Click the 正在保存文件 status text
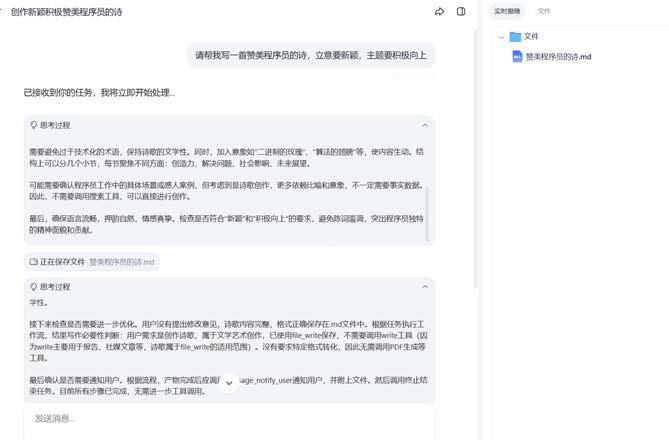The height and width of the screenshot is (440, 669). 63,262
